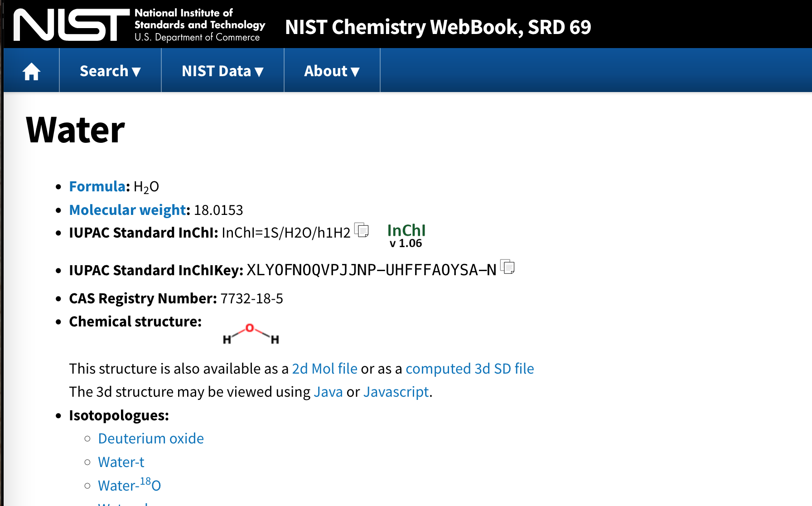Open the Molecular weight link
This screenshot has width=812, height=506.
(128, 210)
